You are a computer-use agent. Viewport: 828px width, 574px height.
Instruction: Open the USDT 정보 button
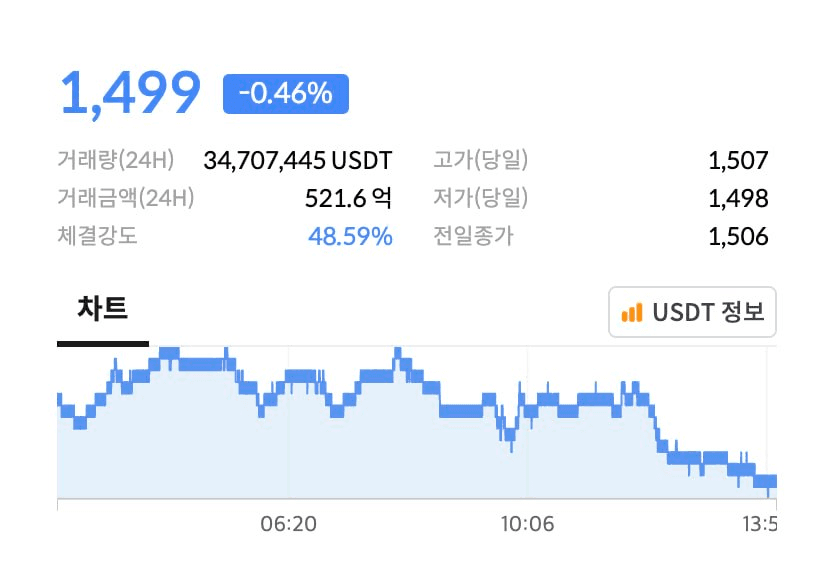pos(692,312)
